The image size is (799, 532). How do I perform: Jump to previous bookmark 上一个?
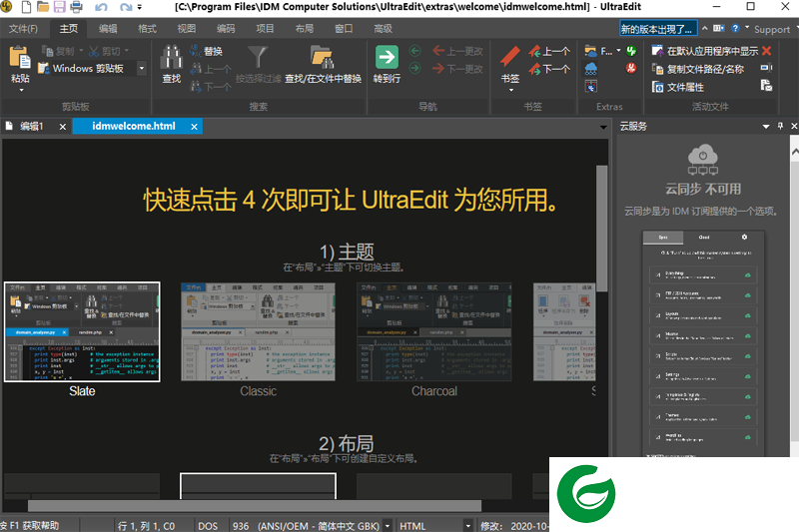coord(549,51)
